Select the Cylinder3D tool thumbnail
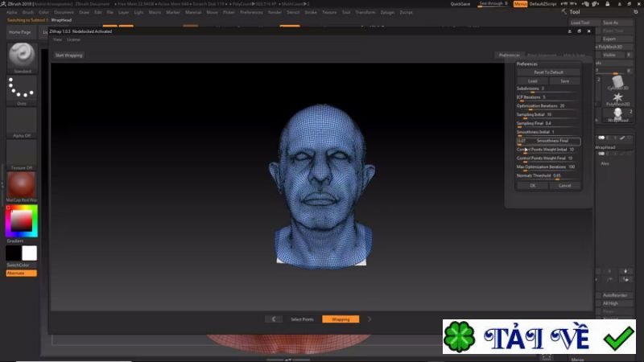 pyautogui.click(x=617, y=81)
